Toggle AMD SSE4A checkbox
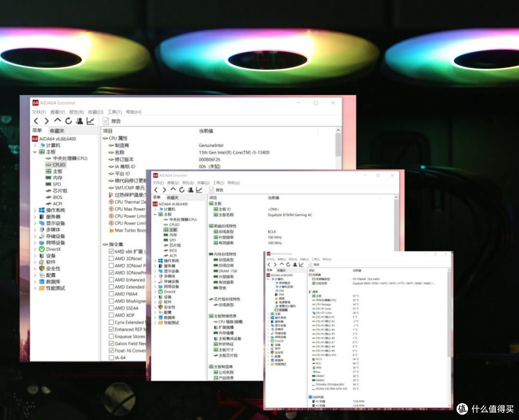The height and width of the screenshot is (420, 519). [x=111, y=308]
